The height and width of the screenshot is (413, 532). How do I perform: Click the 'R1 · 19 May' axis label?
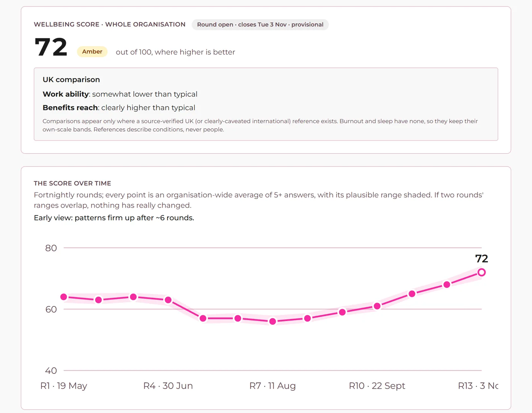pos(64,386)
